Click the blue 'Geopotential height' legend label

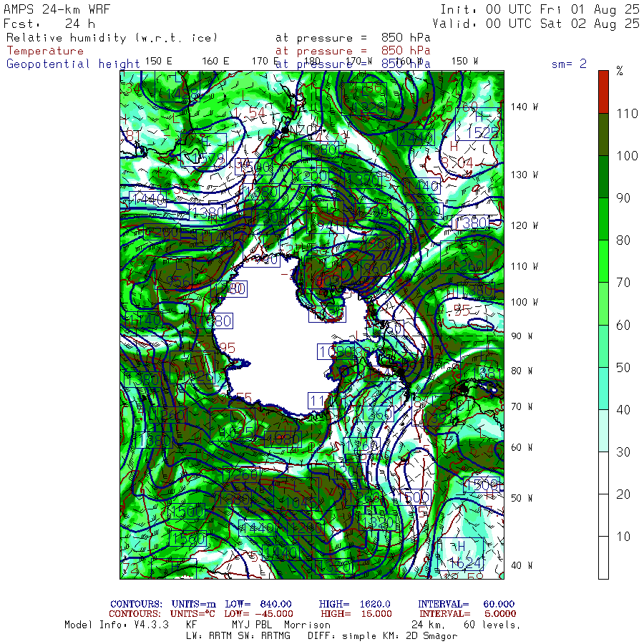tap(73, 64)
